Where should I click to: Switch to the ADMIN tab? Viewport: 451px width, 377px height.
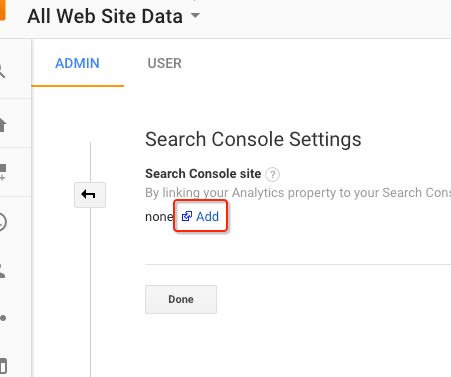pyautogui.click(x=77, y=63)
